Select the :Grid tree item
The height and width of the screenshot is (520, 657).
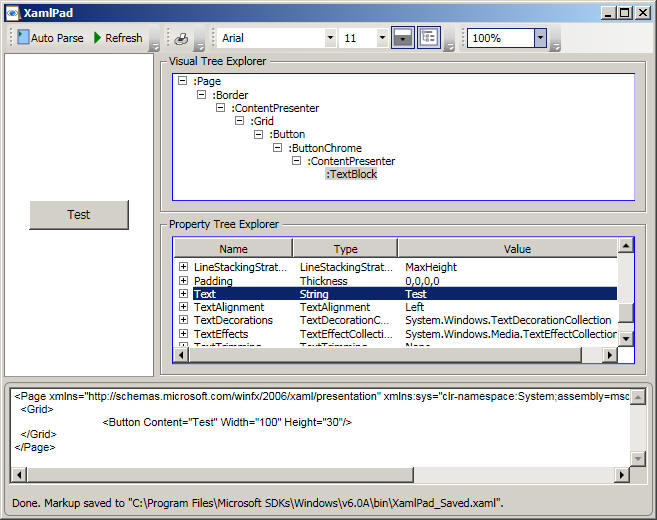point(262,121)
